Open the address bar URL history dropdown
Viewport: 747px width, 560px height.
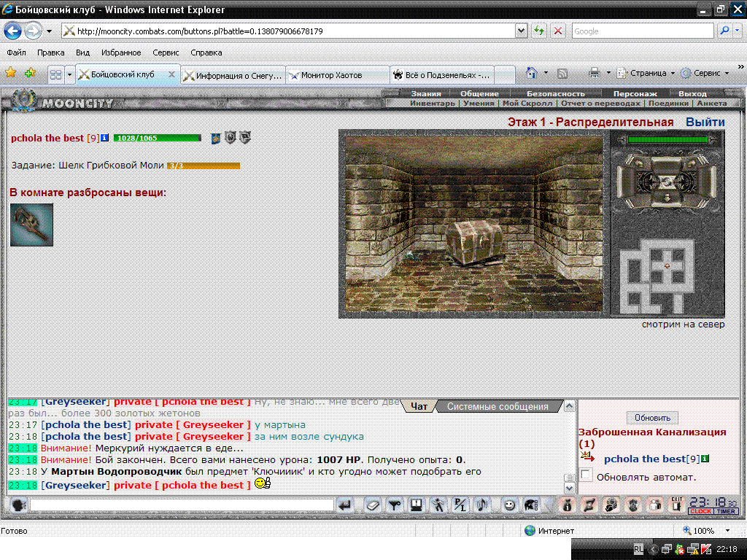point(521,31)
